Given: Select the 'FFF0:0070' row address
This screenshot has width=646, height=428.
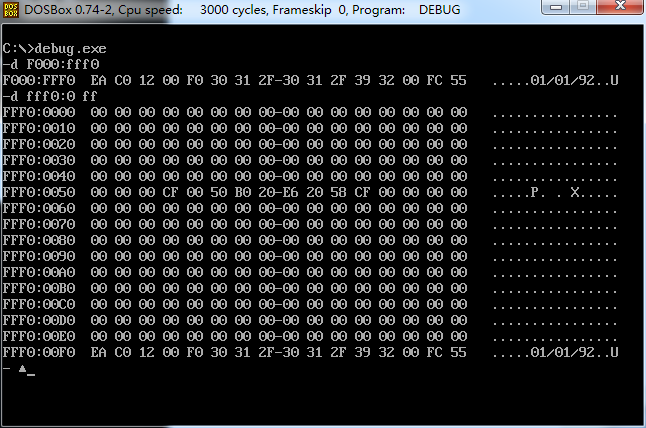Looking at the screenshot, I should (39, 225).
